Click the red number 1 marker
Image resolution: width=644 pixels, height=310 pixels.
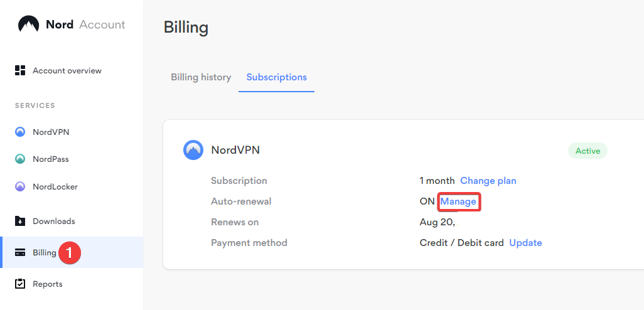click(70, 252)
